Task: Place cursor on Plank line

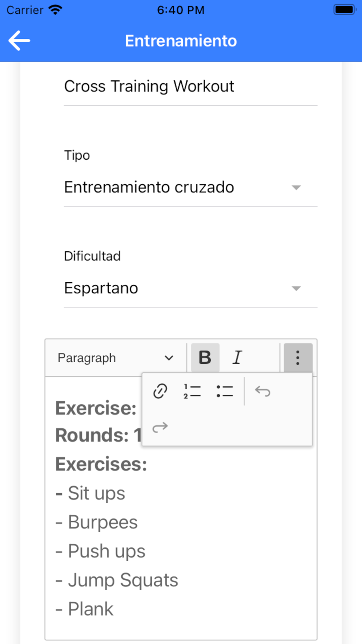Action: pyautogui.click(x=84, y=609)
